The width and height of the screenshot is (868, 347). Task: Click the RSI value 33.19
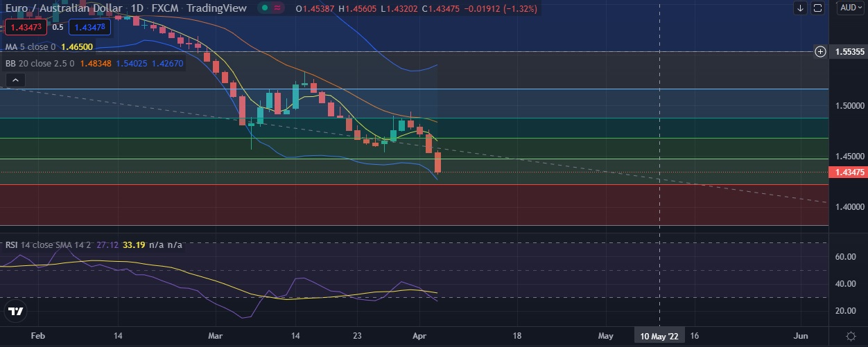[x=133, y=245]
